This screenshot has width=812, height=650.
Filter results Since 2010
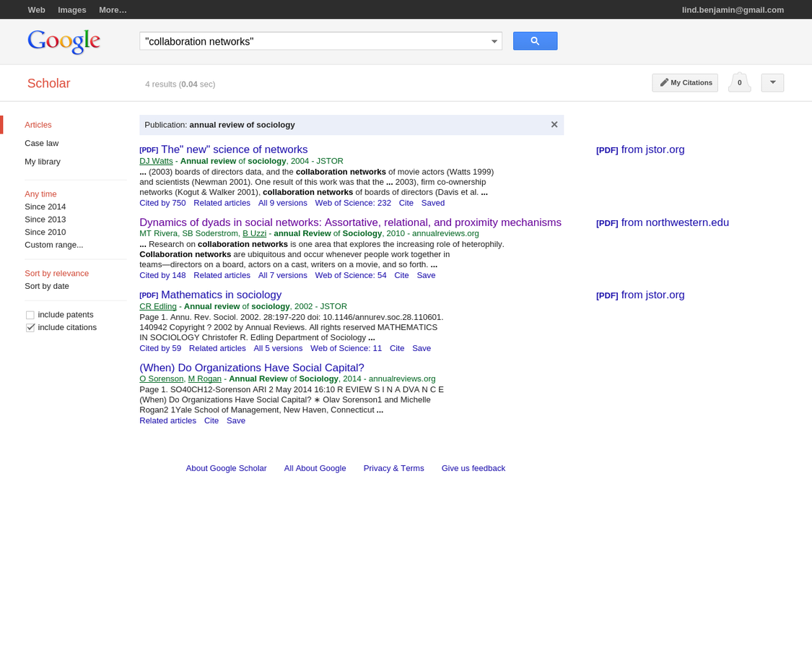coord(45,233)
